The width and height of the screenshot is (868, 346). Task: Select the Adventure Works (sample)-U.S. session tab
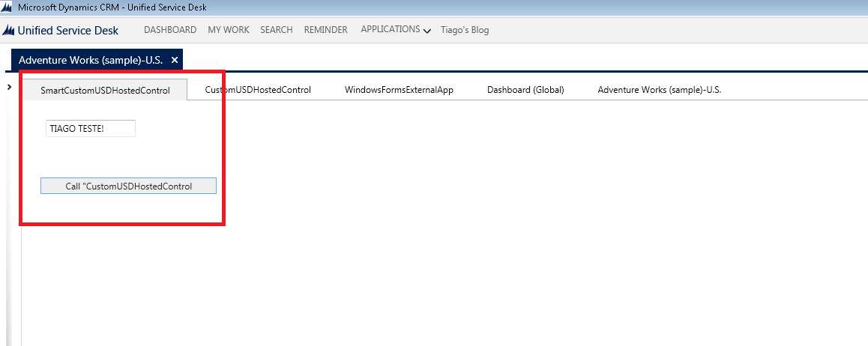tap(90, 60)
